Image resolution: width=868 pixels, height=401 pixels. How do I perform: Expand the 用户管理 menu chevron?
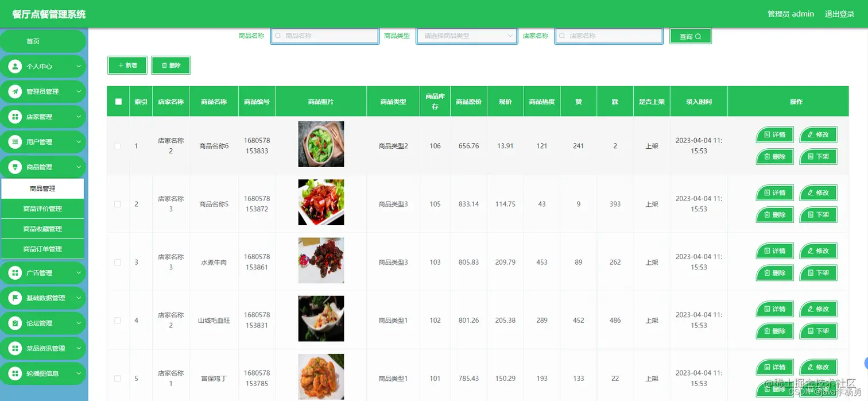click(79, 142)
